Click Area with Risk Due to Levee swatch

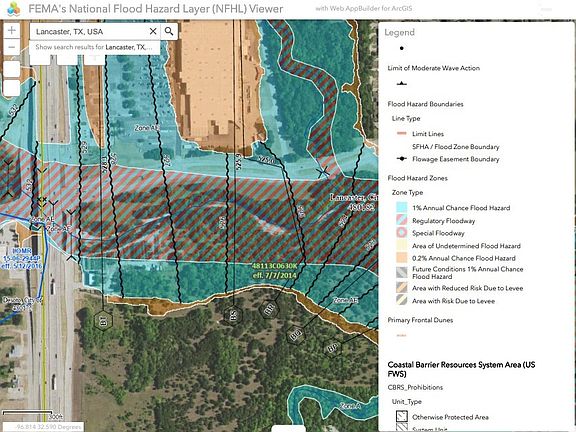pos(402,300)
